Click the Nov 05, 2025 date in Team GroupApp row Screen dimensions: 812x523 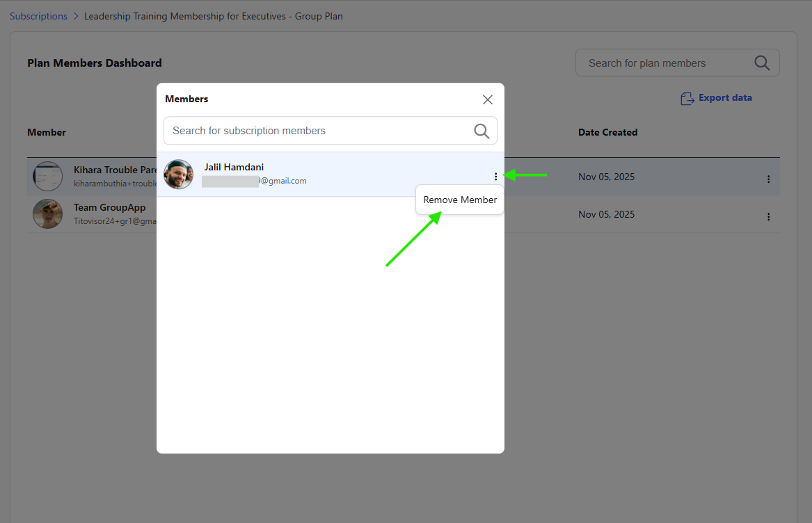click(607, 214)
